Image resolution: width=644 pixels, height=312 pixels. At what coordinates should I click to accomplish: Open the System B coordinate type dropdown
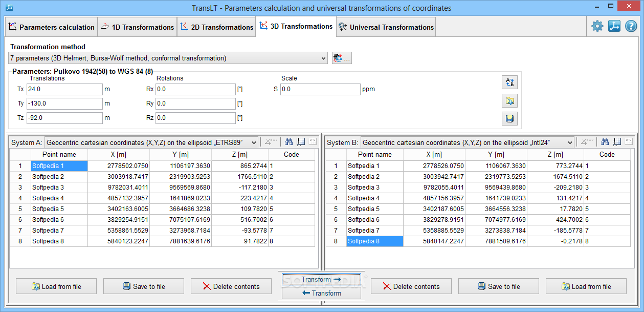click(x=569, y=143)
